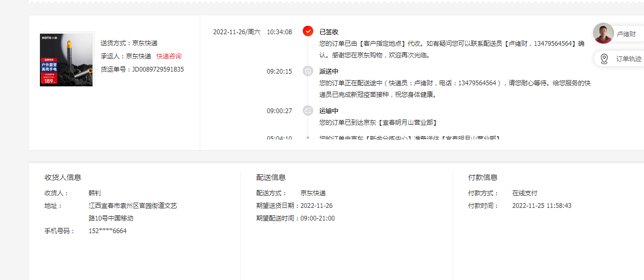This screenshot has height=280, width=644.
Task: Click the 快递咨询 link
Action: click(169, 56)
